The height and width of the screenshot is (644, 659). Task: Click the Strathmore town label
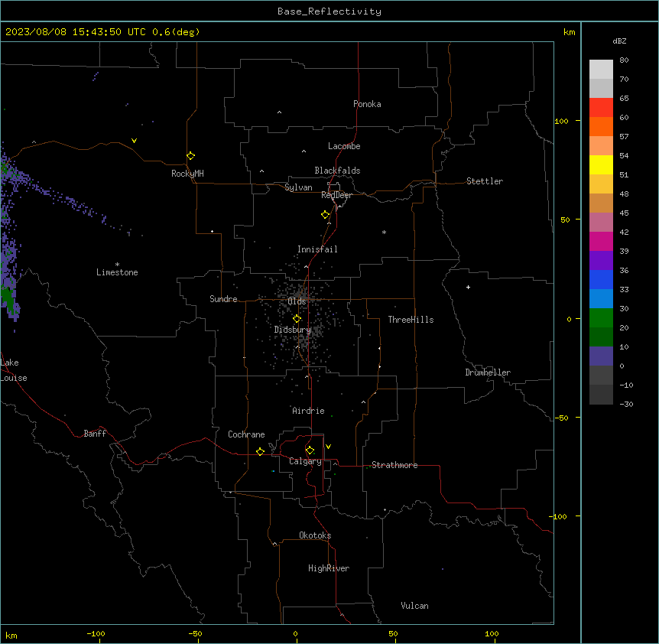(x=394, y=465)
